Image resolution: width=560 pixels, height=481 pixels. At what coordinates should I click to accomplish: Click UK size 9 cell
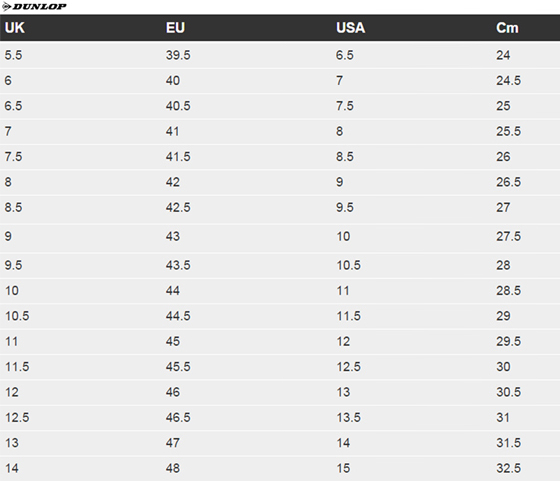[8, 236]
